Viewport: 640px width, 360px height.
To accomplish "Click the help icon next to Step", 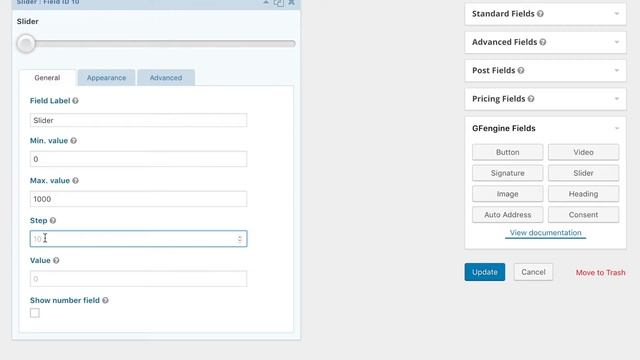I will click(x=53, y=221).
